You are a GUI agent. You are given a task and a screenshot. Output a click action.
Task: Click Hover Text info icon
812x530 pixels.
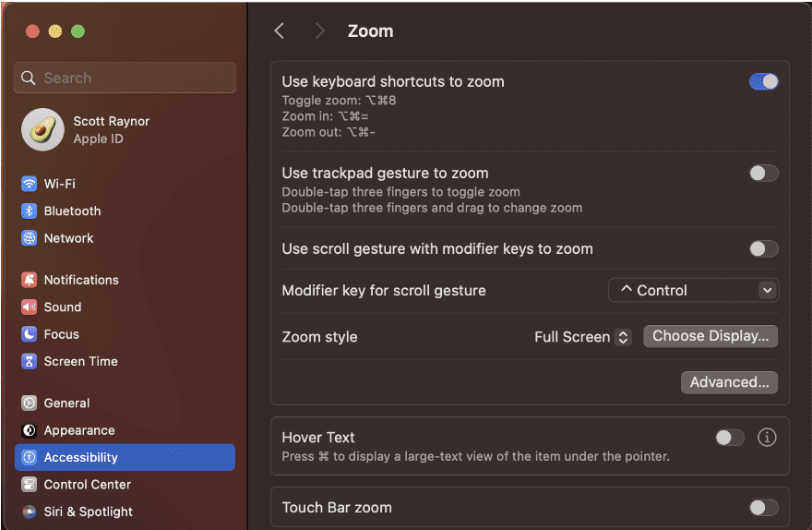[x=766, y=438]
